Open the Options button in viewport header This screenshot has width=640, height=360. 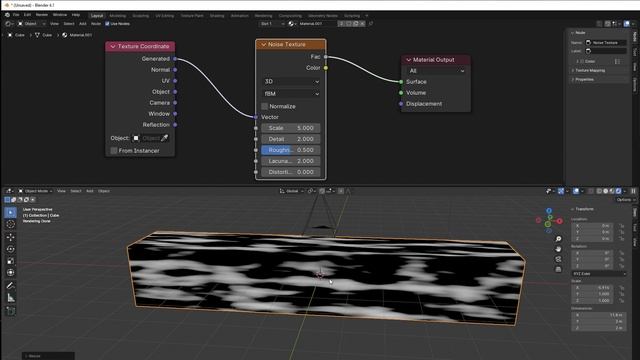[x=625, y=200]
